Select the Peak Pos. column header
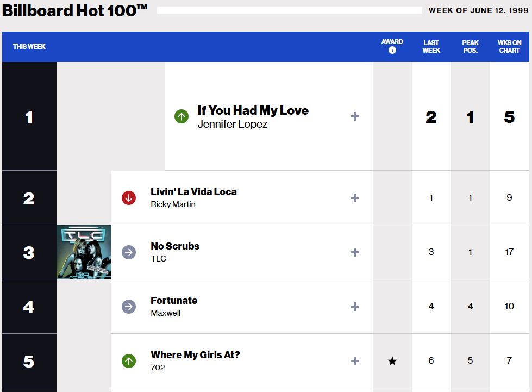532x392 pixels. [x=470, y=46]
